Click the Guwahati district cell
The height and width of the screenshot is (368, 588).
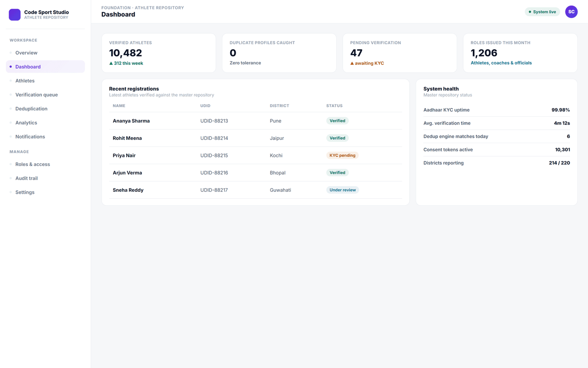pyautogui.click(x=280, y=190)
